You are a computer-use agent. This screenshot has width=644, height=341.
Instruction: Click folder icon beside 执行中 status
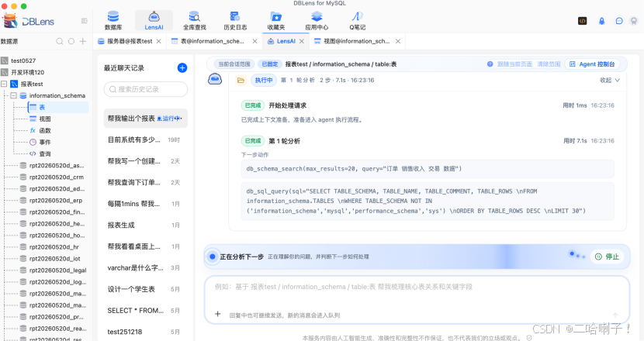click(x=241, y=81)
